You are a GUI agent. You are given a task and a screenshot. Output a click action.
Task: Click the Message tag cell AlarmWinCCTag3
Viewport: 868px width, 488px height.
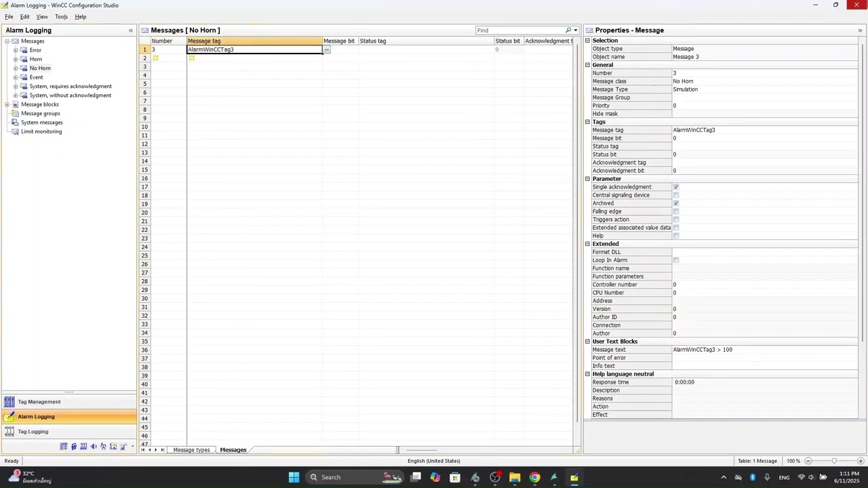(x=254, y=49)
